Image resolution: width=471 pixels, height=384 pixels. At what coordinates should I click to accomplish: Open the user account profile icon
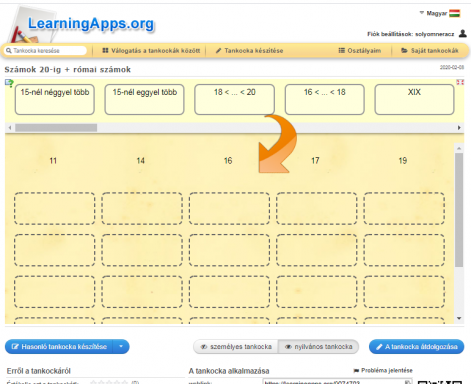point(462,33)
